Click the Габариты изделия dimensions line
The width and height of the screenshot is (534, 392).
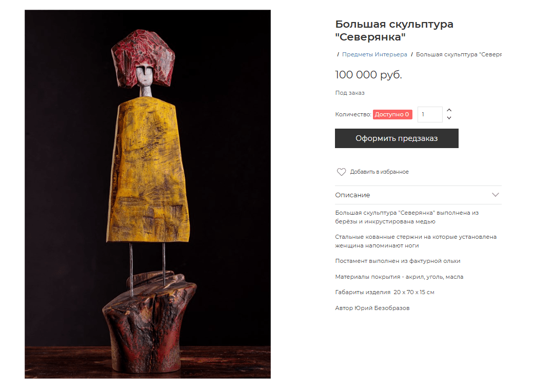point(385,292)
